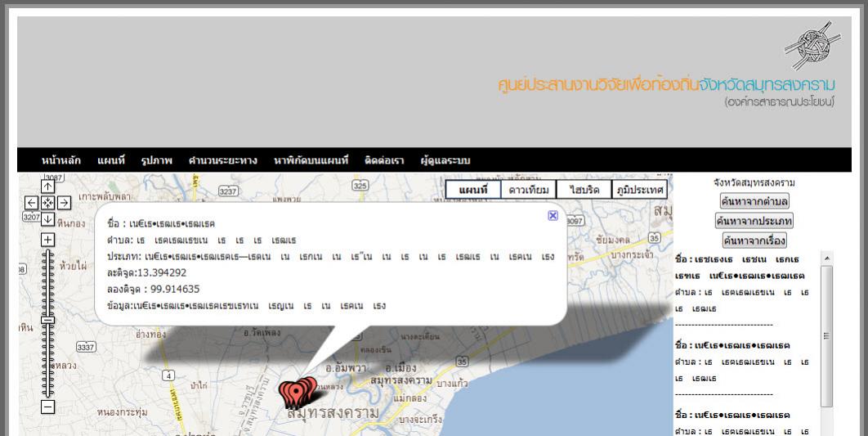Click the จังหวัดสมุทรสงคราม sidebar heading
This screenshot has width=868, height=436.
[x=754, y=182]
